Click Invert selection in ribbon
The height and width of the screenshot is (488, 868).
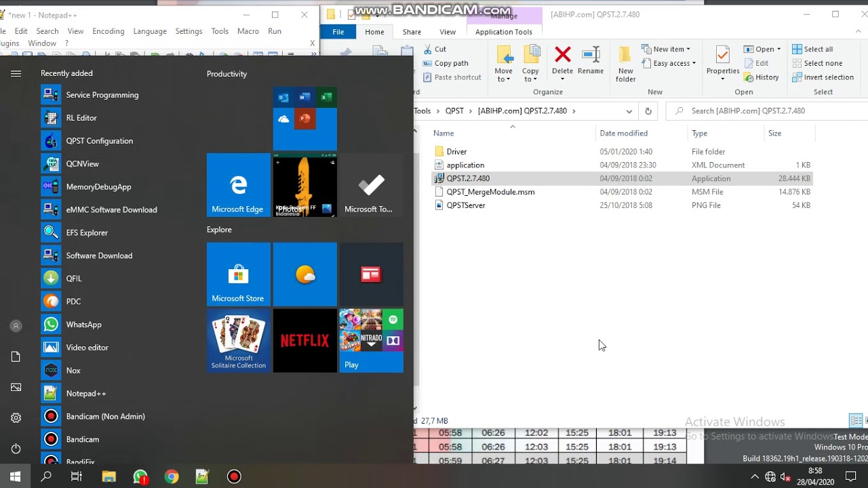[x=823, y=77]
